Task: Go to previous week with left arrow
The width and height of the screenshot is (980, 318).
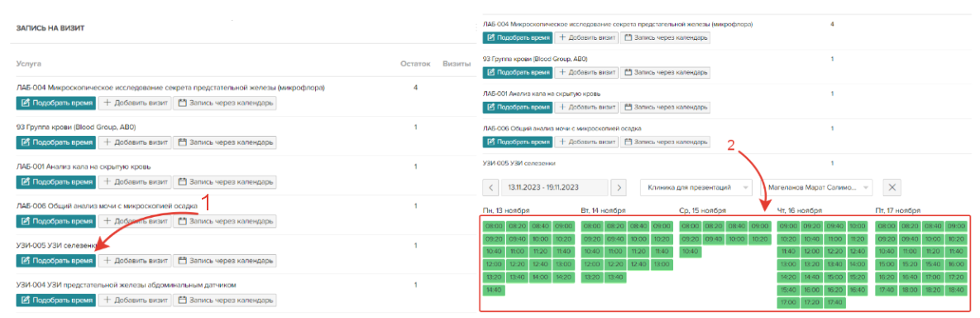Action: point(491,187)
